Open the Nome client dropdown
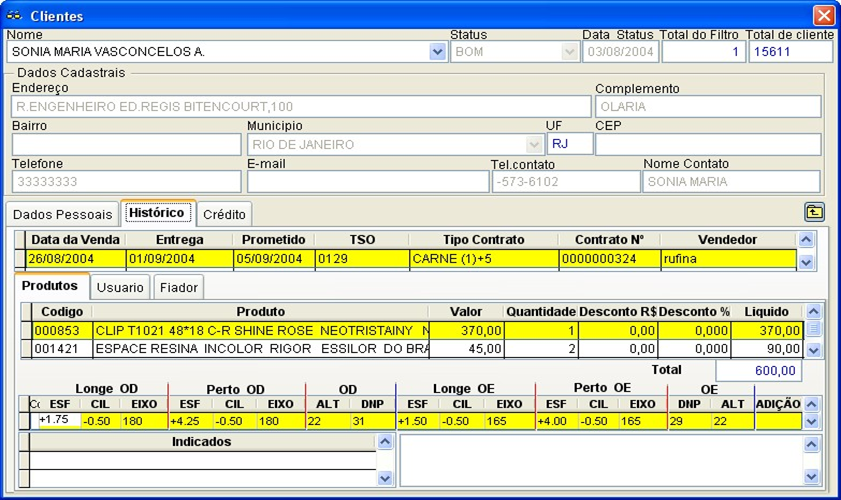 pos(438,52)
